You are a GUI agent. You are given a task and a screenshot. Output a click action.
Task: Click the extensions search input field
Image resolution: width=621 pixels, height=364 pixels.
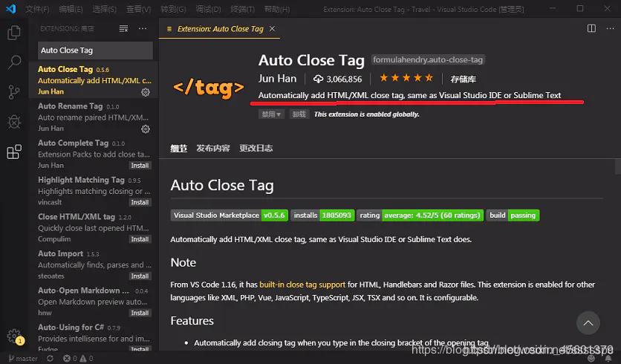coord(95,51)
